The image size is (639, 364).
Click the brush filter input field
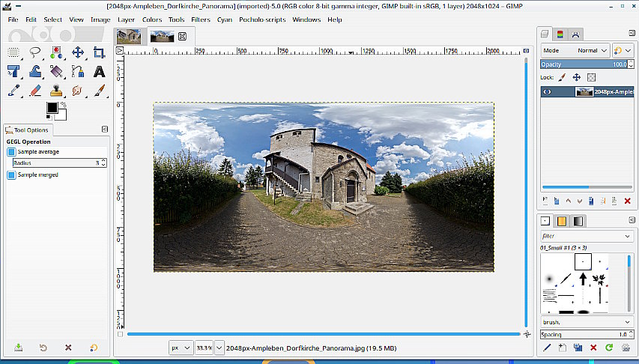(581, 236)
